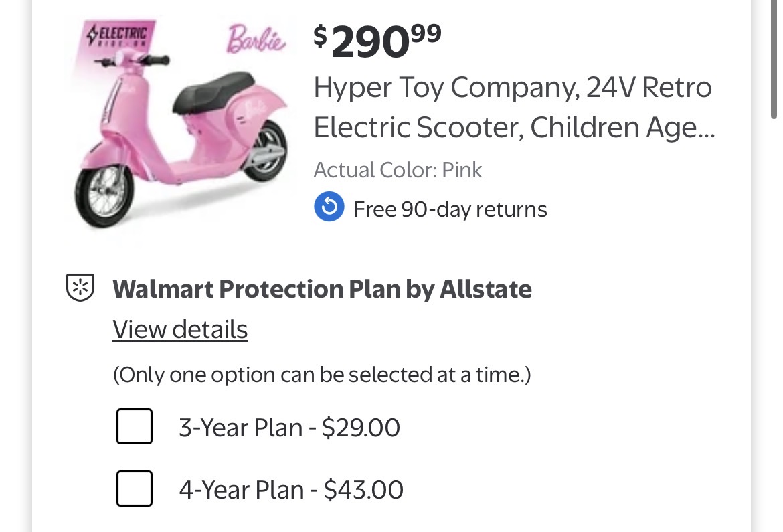Click the Barbie logo on the product image

click(x=256, y=40)
